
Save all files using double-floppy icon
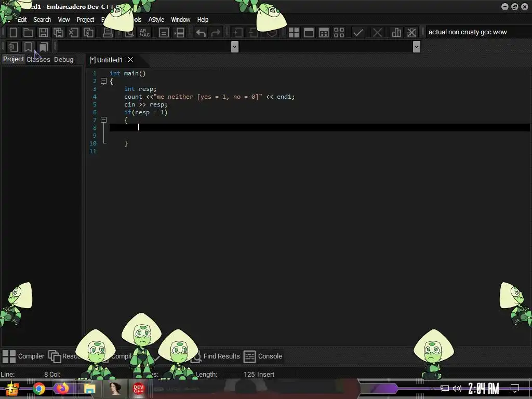[58, 33]
